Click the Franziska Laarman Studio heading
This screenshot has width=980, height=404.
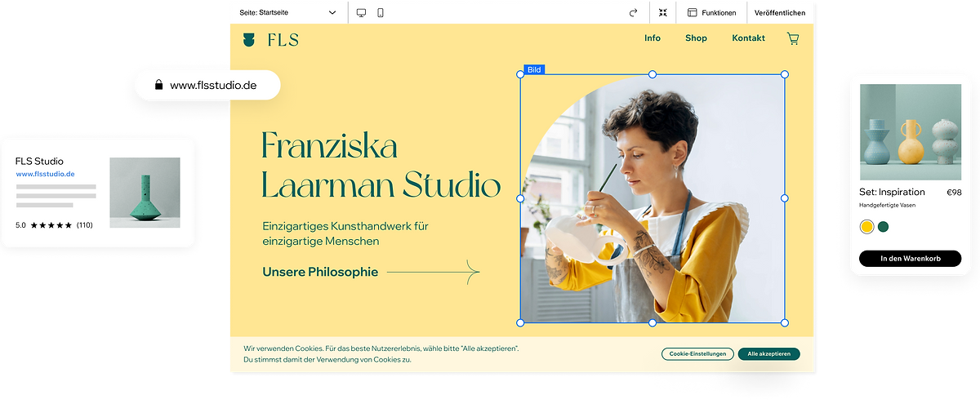381,166
